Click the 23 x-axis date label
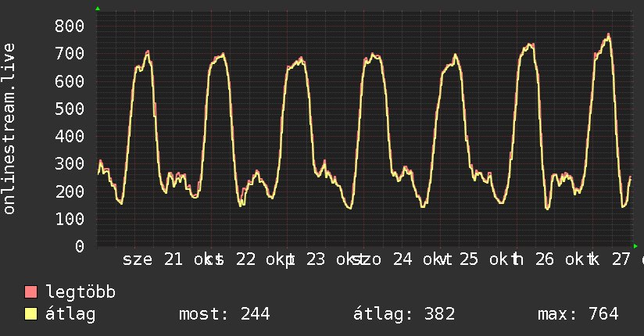The height and width of the screenshot is (336, 644). 316,259
